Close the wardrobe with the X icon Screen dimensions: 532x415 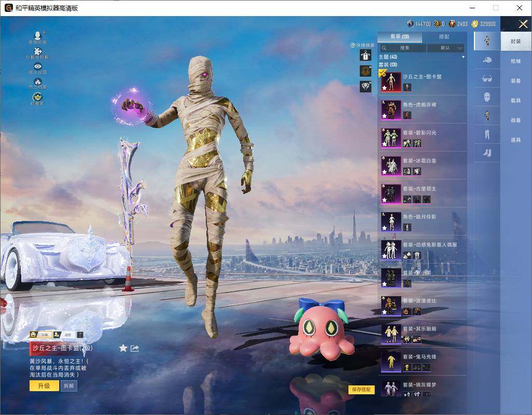click(523, 24)
